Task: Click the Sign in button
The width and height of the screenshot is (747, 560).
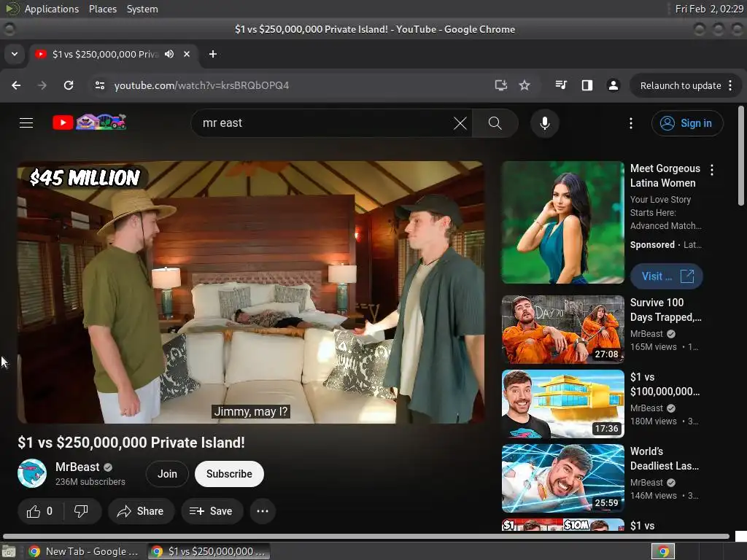Action: coord(686,123)
